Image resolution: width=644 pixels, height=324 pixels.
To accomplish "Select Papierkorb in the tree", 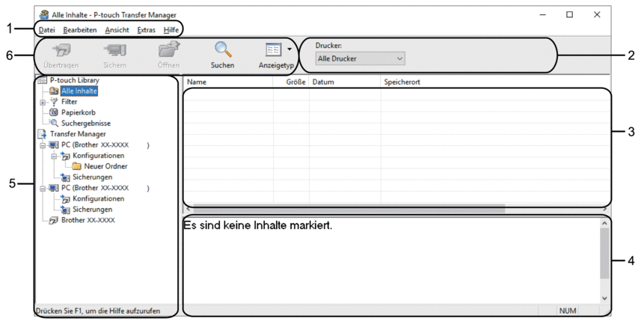I will tap(79, 112).
